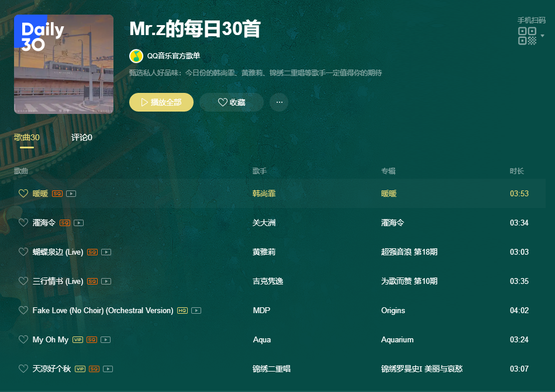Open album 超强音浪 第18期

[x=409, y=252]
